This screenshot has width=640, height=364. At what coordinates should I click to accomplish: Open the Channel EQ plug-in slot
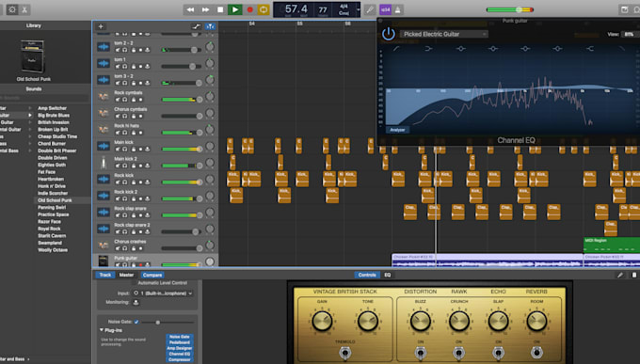pyautogui.click(x=179, y=354)
